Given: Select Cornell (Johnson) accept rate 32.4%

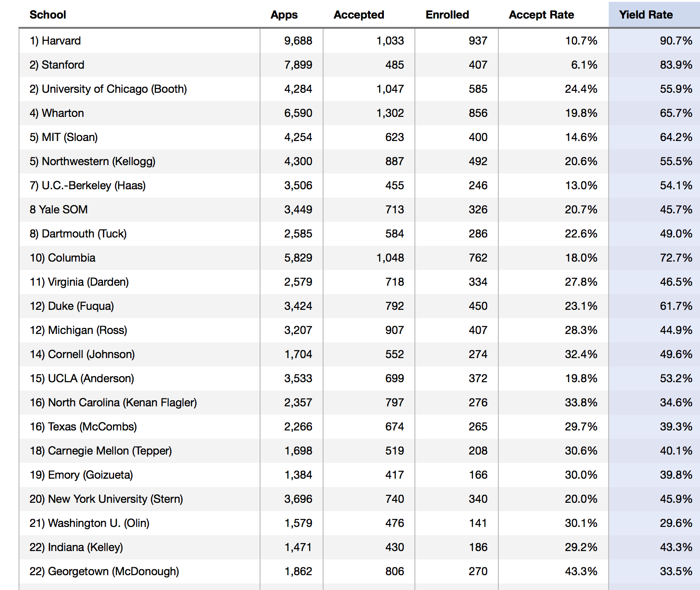Looking at the screenshot, I should (581, 354).
